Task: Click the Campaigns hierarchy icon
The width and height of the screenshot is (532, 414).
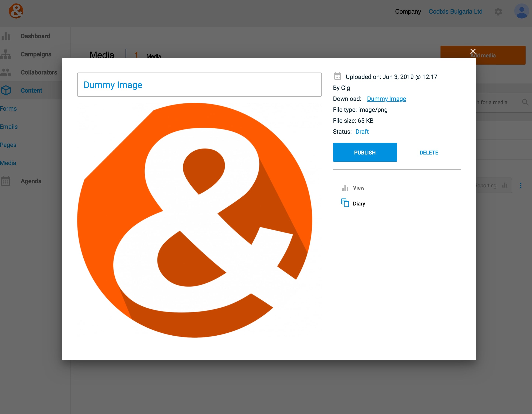Action: [x=6, y=54]
